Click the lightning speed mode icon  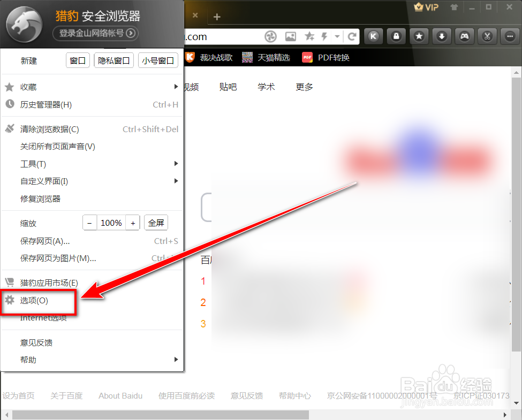pyautogui.click(x=324, y=36)
